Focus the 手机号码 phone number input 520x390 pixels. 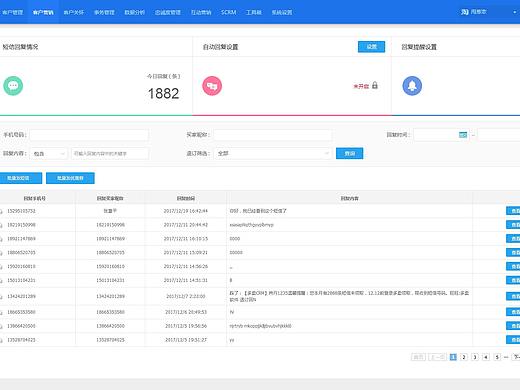tap(89, 135)
